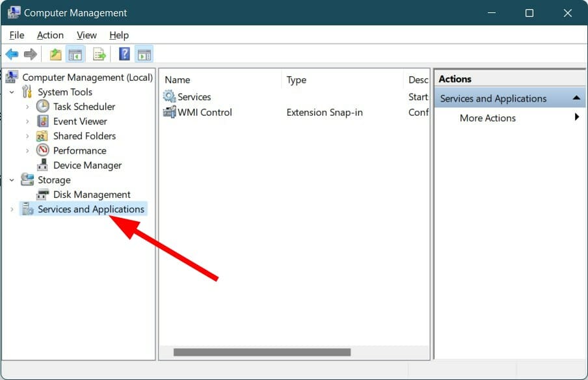The image size is (588, 380).
Task: Expand the Services and Applications tree node
Action: tap(11, 209)
